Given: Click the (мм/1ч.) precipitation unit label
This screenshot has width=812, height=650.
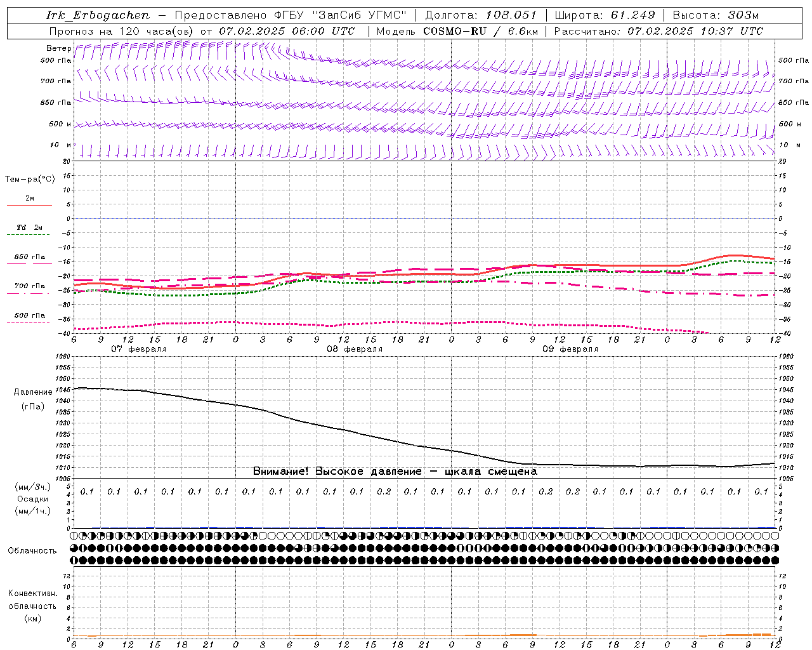Looking at the screenshot, I should pos(33,511).
